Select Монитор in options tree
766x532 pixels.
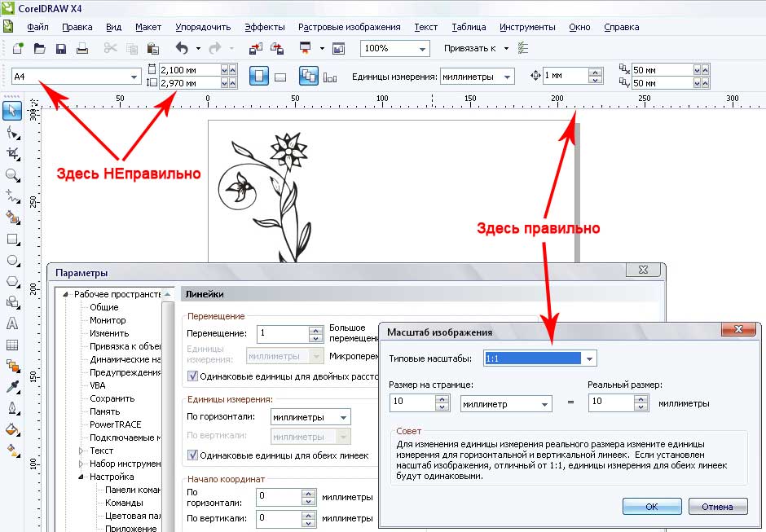click(x=108, y=320)
